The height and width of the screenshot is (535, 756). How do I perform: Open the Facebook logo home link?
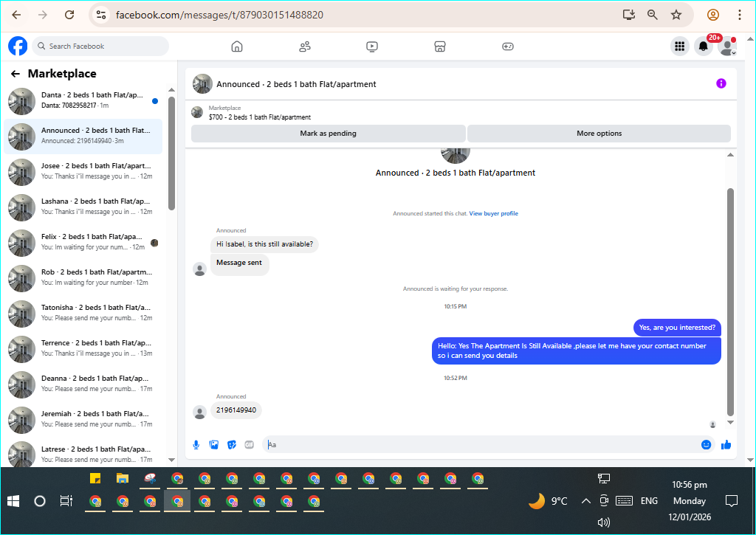[18, 46]
